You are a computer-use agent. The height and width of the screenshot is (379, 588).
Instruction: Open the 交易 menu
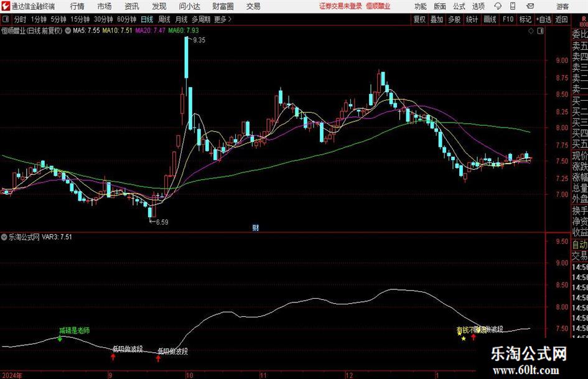[253, 6]
